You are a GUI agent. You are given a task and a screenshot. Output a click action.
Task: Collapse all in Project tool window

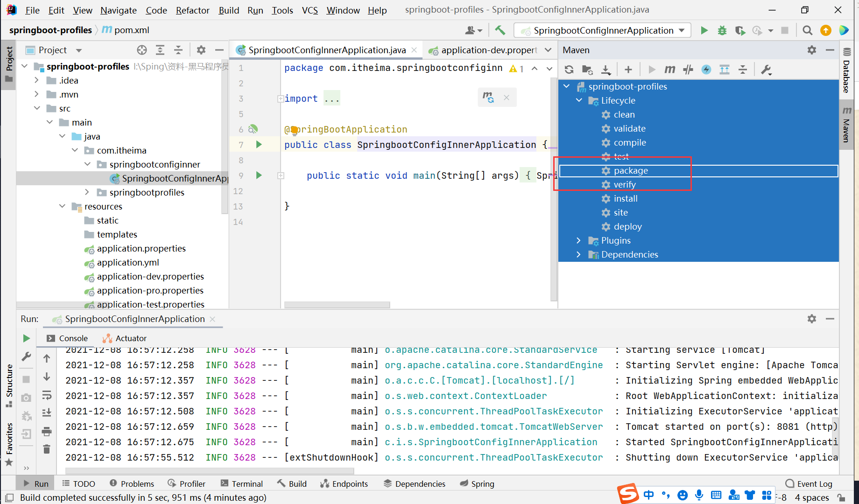click(x=178, y=50)
